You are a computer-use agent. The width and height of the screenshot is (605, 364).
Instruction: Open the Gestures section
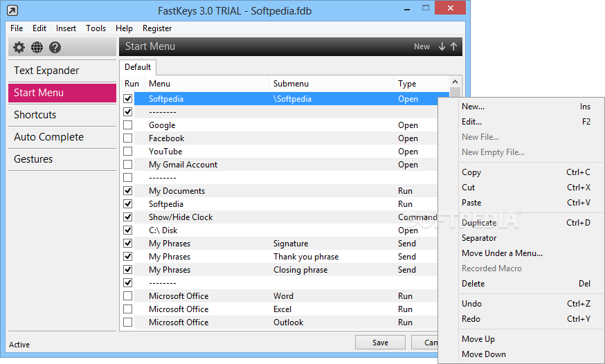click(62, 159)
